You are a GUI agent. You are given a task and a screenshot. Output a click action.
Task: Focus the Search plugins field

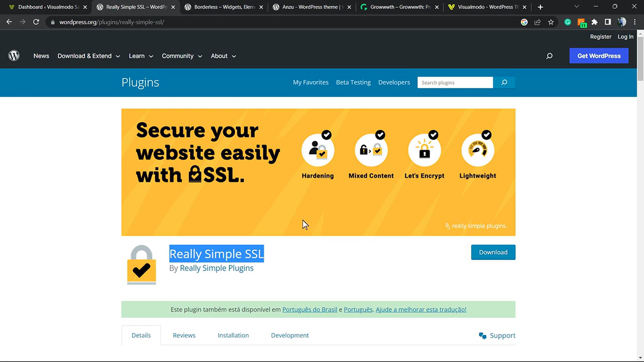[x=455, y=82]
